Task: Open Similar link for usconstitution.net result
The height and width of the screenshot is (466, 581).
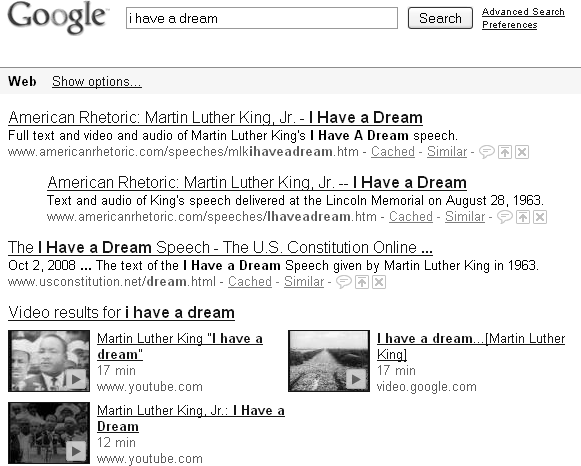Action: (304, 282)
